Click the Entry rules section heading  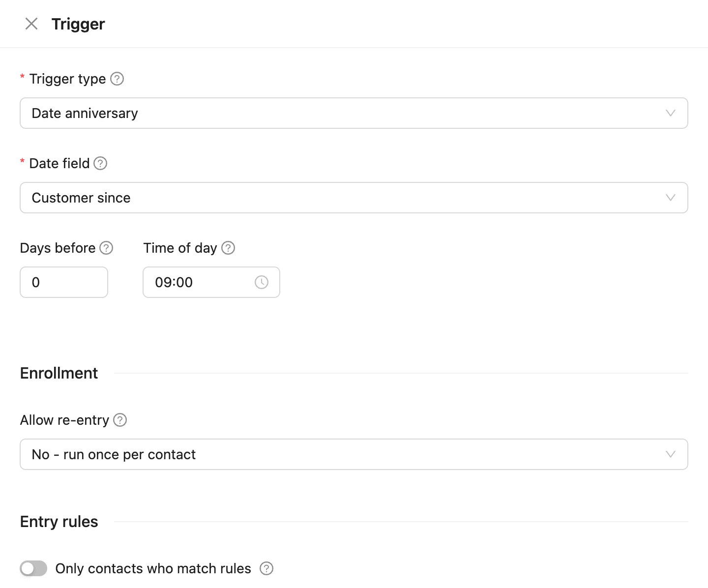point(59,522)
